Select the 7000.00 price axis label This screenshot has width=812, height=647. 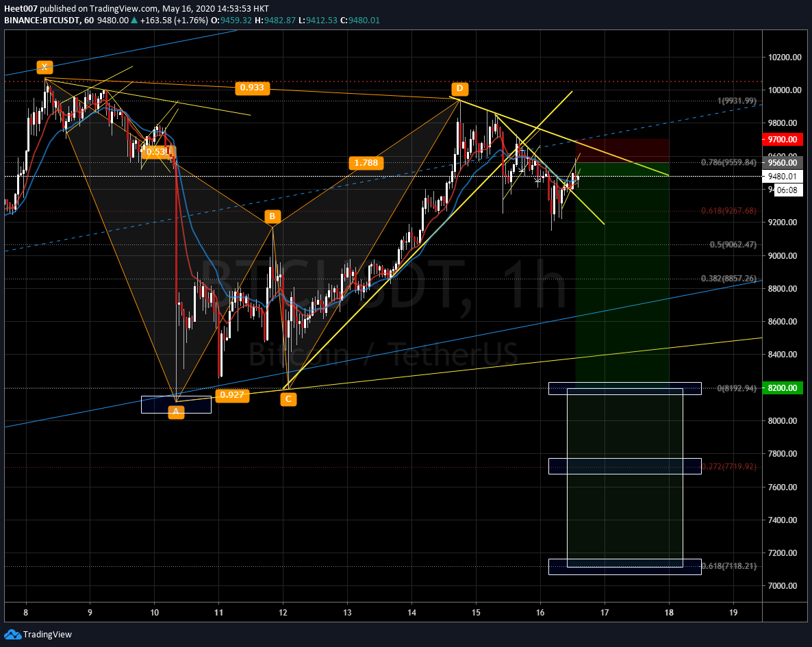pyautogui.click(x=783, y=586)
